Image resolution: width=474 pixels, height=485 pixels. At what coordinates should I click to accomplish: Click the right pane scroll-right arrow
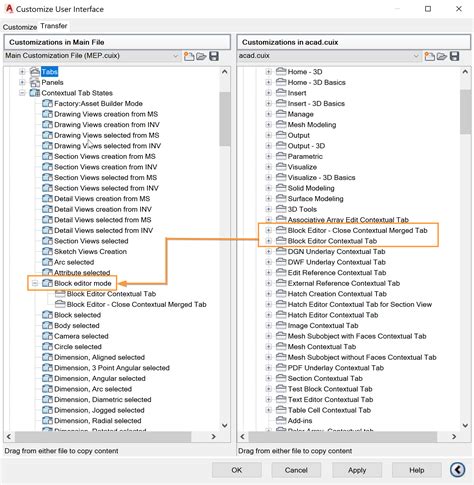coord(454,436)
